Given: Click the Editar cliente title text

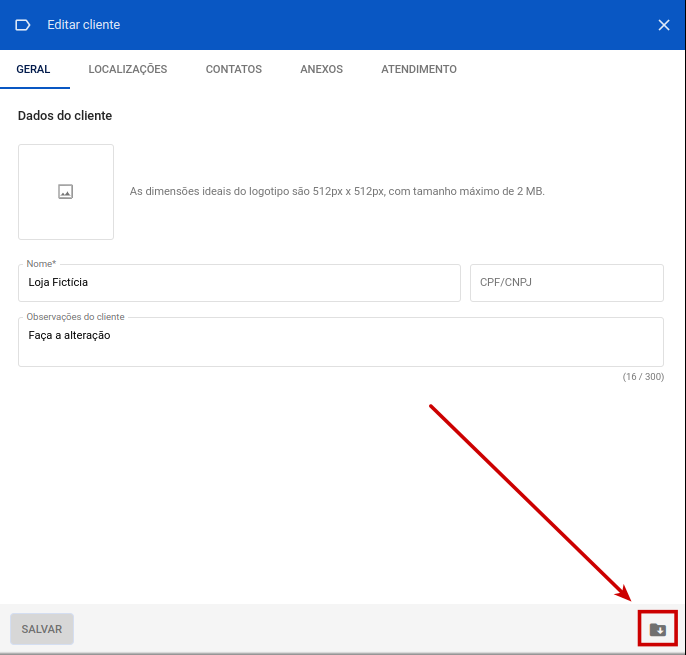Looking at the screenshot, I should [x=84, y=25].
